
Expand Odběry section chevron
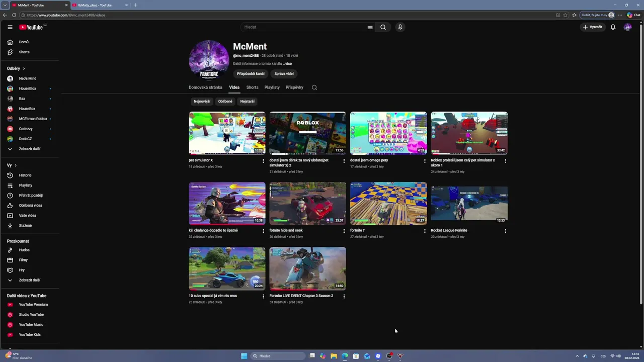24,68
